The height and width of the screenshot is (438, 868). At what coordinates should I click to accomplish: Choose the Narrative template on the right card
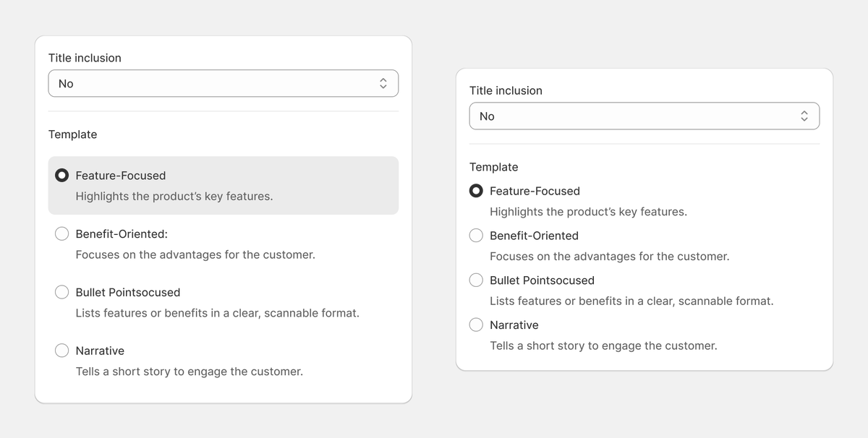[476, 325]
